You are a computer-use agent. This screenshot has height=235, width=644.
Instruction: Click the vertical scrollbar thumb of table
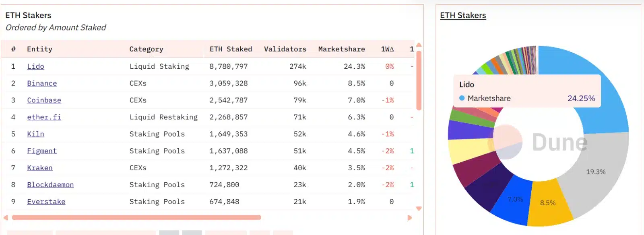(419, 80)
